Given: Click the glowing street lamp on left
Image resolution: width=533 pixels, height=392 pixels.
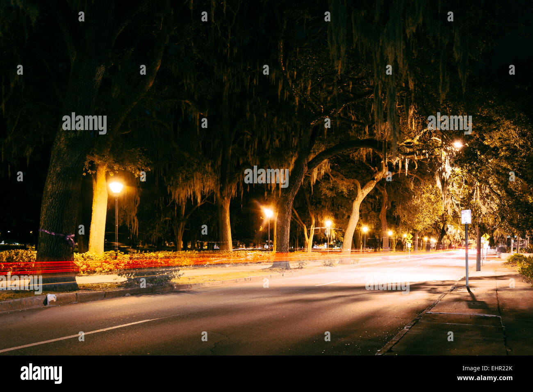Looking at the screenshot, I should tap(116, 188).
